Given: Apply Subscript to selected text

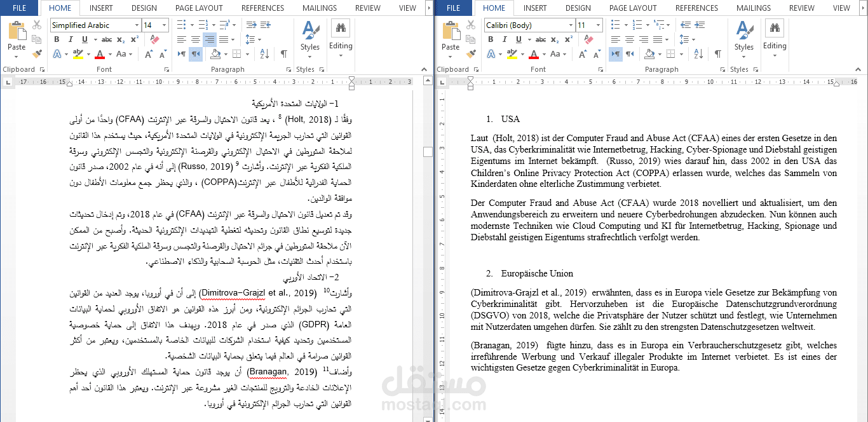Looking at the screenshot, I should click(x=121, y=39).
